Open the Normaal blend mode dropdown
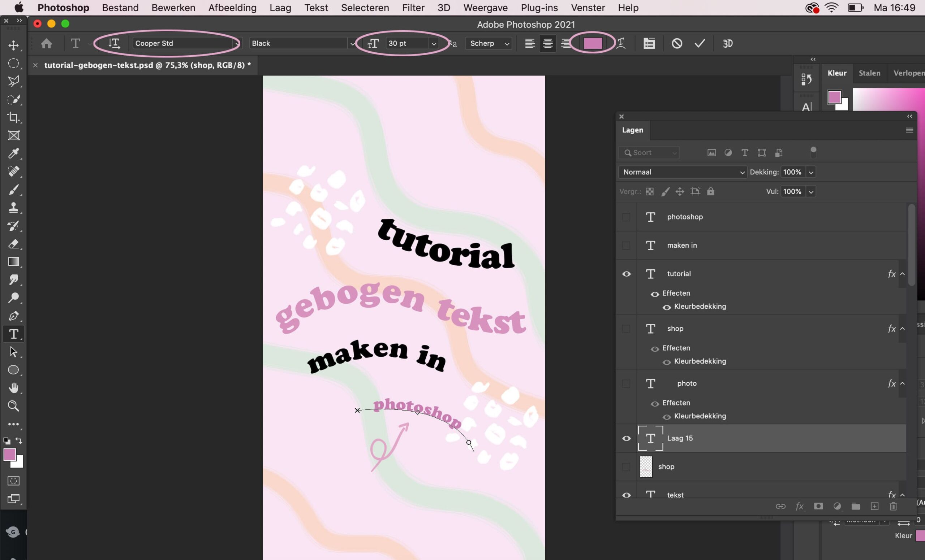 coord(682,172)
